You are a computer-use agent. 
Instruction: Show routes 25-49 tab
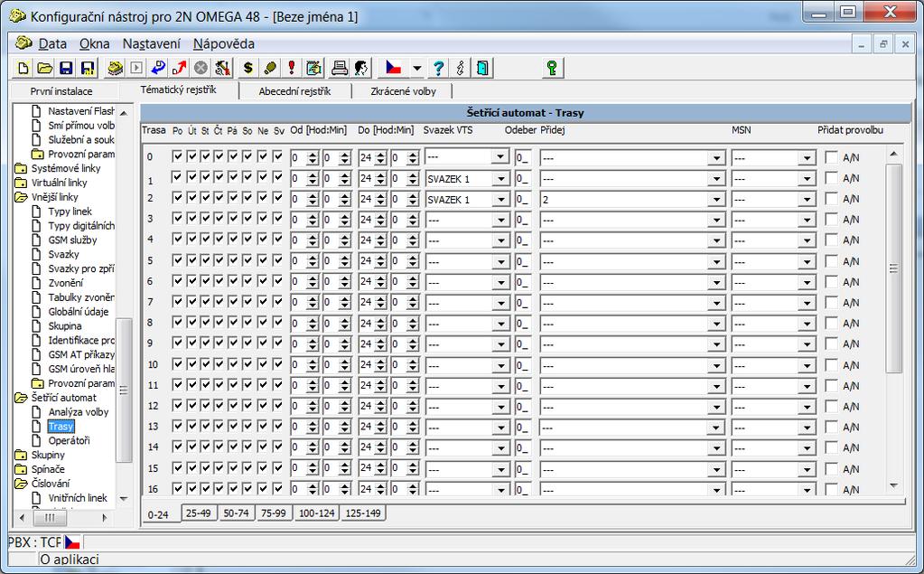tap(198, 513)
